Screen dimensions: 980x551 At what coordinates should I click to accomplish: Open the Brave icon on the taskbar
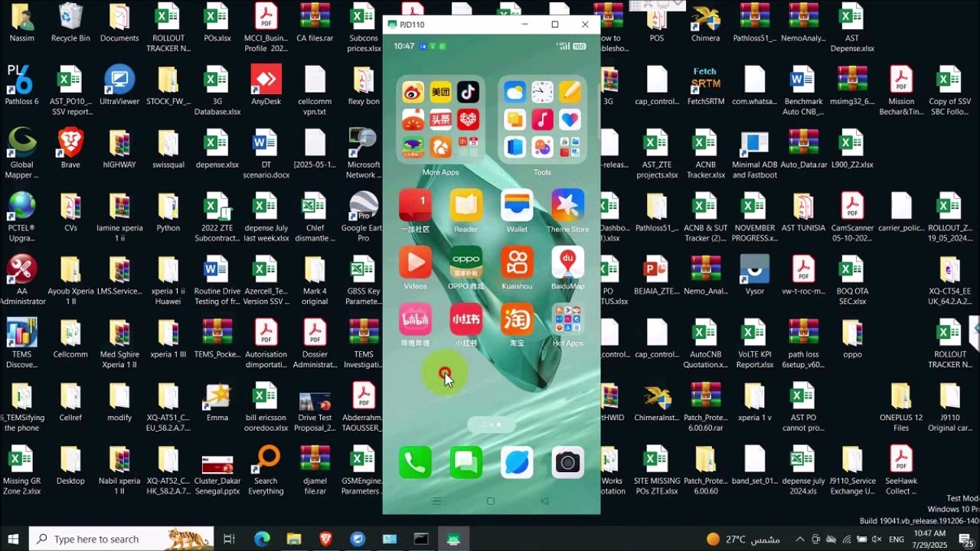pos(325,539)
